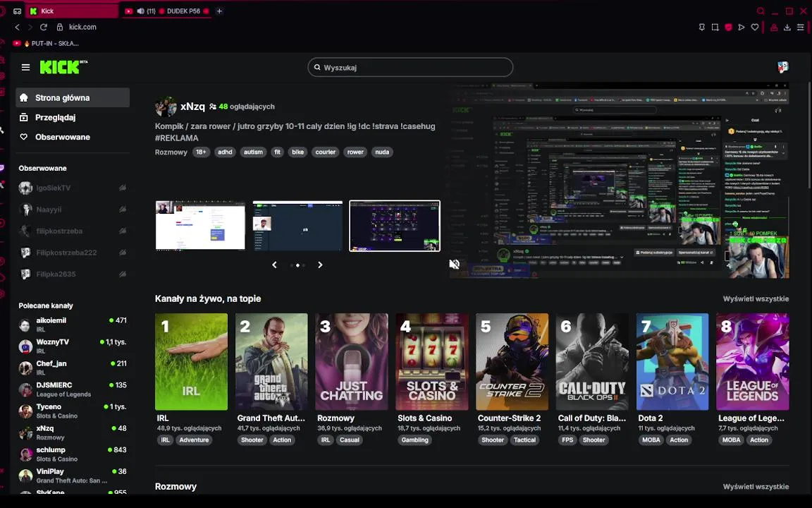
Task: Switch to the DUDEK P56 YouTube tab
Action: (x=167, y=11)
